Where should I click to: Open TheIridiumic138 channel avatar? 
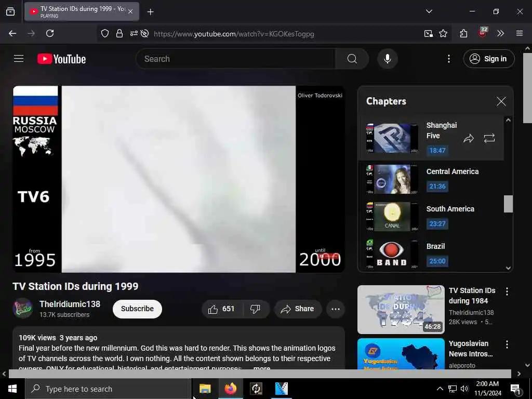(22, 308)
